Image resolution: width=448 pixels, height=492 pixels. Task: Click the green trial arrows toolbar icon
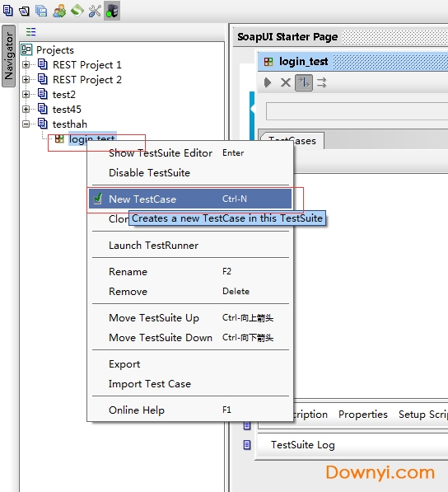pyautogui.click(x=77, y=11)
